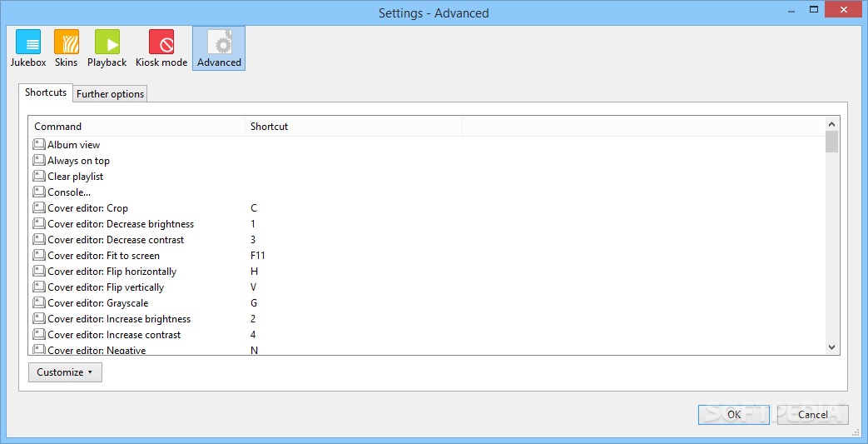868x444 pixels.
Task: Click the icon beside Clear playlist
Action: click(x=39, y=176)
